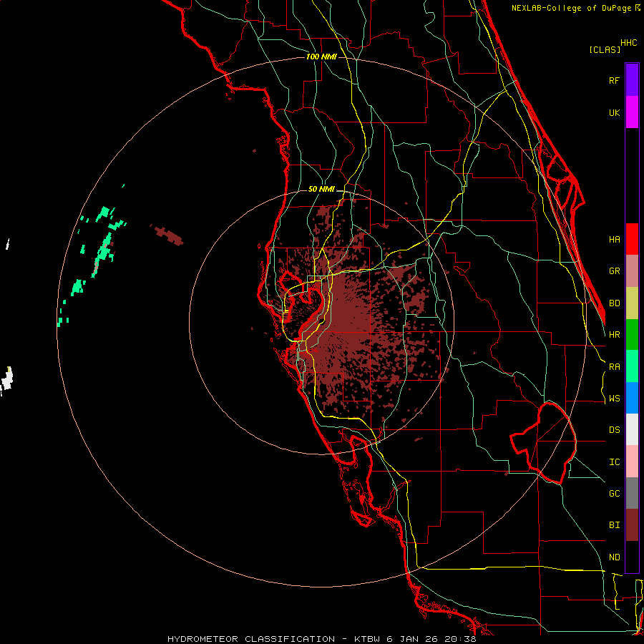This screenshot has height=644, width=644.
Task: Click the IC legend label
Action: click(614, 462)
